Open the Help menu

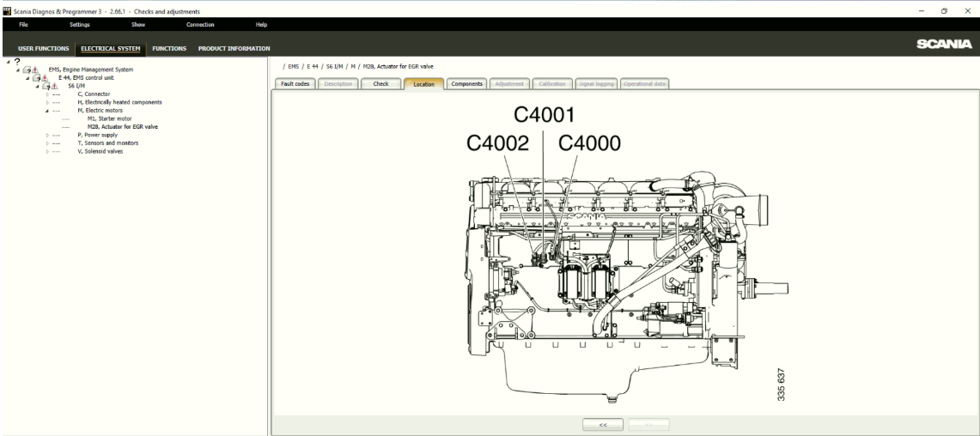(x=261, y=25)
